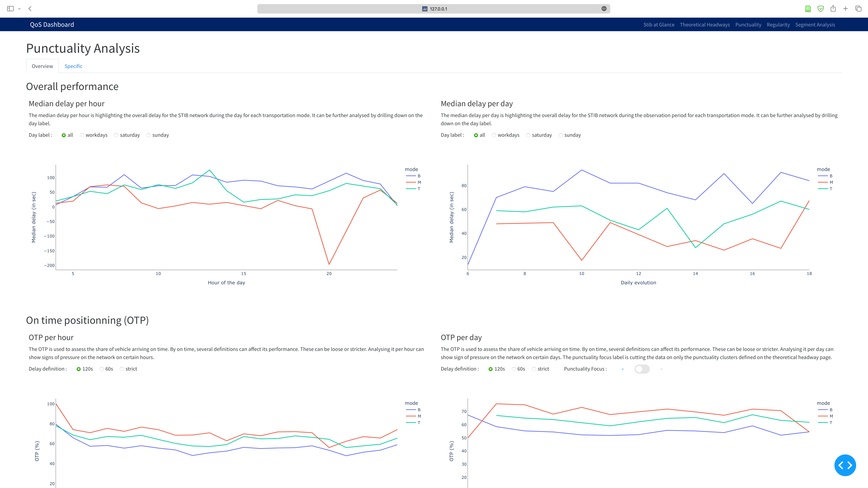This screenshot has width=868, height=488.
Task: Toggle T mode in OTP per hour legend
Action: coord(413,422)
